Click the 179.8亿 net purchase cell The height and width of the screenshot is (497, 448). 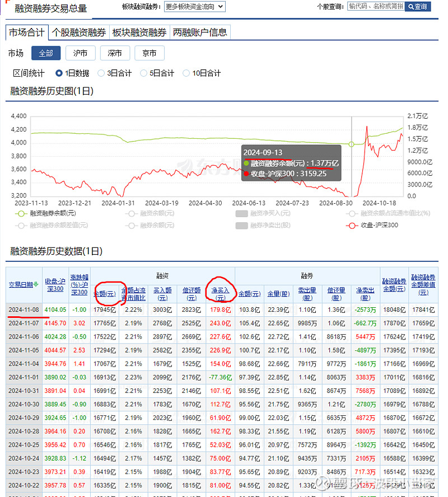click(x=220, y=310)
